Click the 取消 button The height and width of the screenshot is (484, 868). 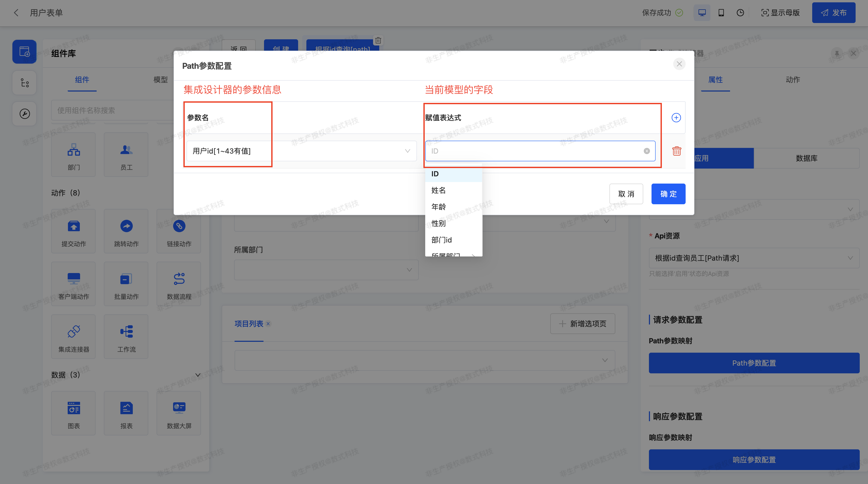[626, 194]
